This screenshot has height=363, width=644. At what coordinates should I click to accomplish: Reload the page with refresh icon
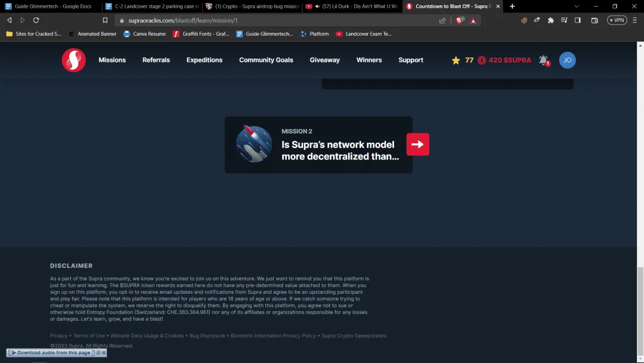click(36, 20)
